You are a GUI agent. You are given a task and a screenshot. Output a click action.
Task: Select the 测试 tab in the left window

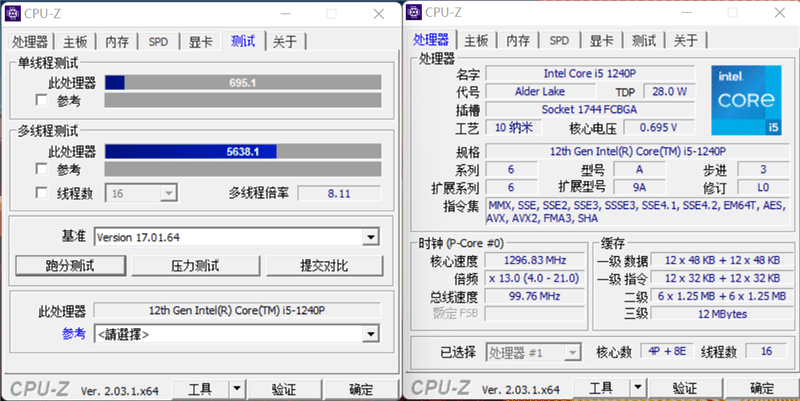click(243, 41)
